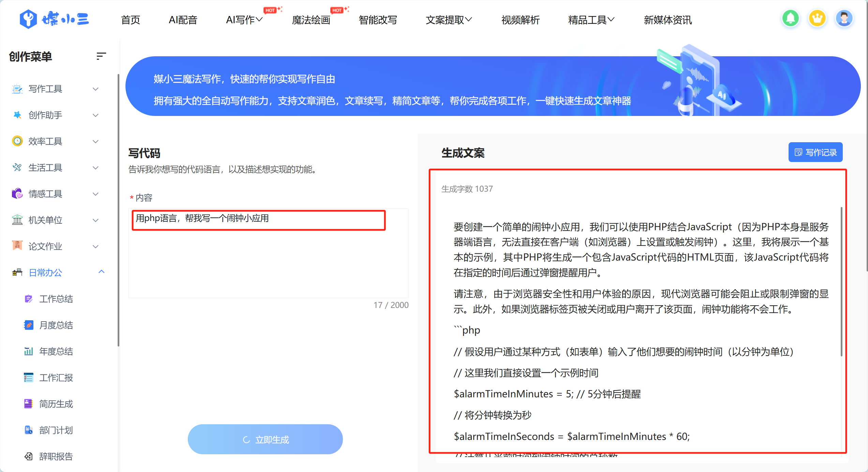Click the page's right-edge scrollbar
The height and width of the screenshot is (472, 868).
866,136
